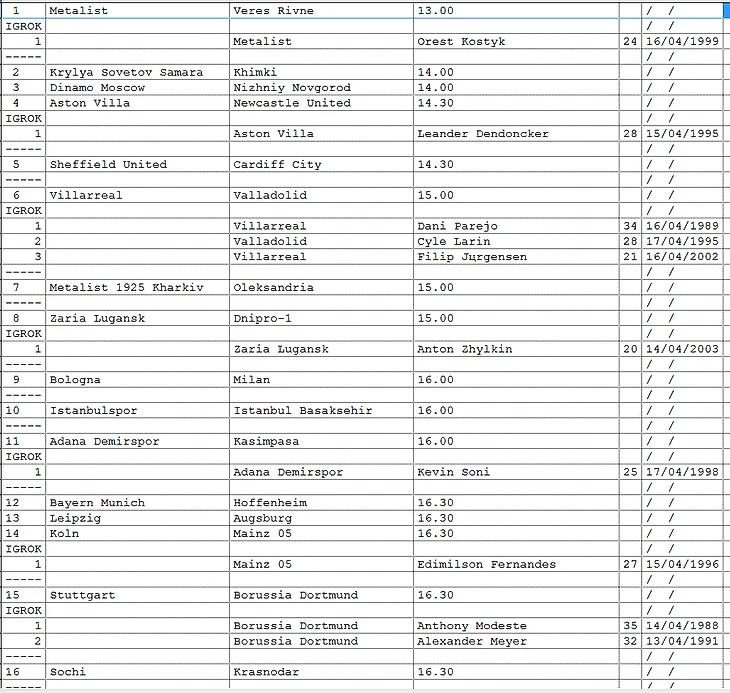Select the Anton Zhylkin cell
This screenshot has height=693, width=730.
[516, 349]
